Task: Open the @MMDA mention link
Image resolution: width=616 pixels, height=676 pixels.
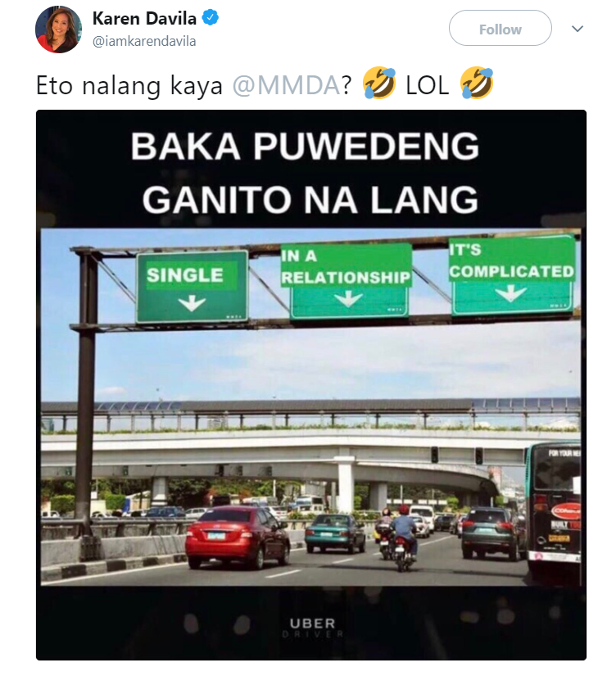Action: click(x=287, y=85)
